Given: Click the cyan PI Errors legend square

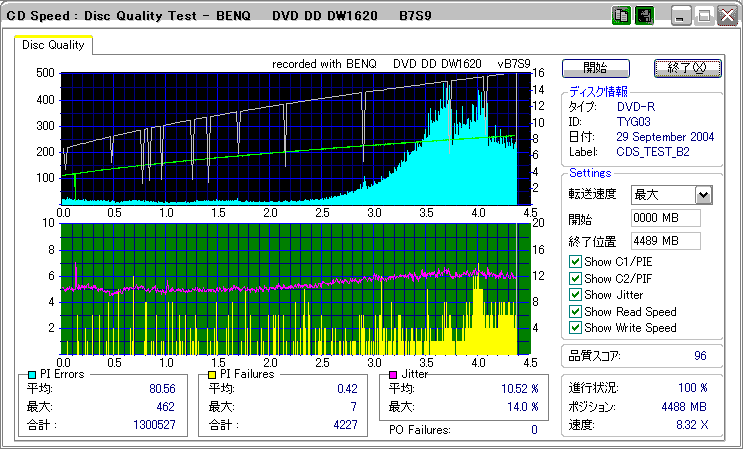Looking at the screenshot, I should pos(32,374).
